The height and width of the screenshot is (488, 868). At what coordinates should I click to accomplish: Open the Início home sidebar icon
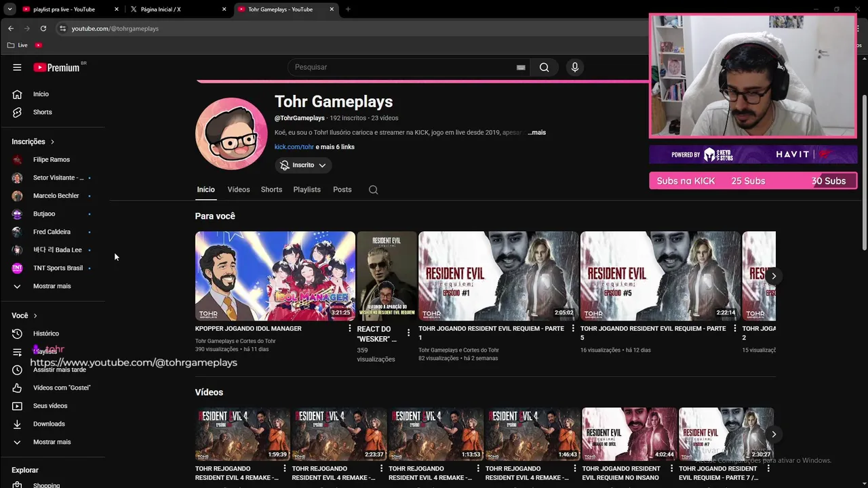click(x=17, y=94)
